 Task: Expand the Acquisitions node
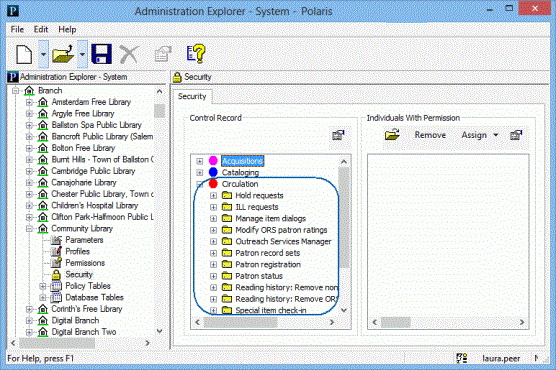[x=200, y=161]
